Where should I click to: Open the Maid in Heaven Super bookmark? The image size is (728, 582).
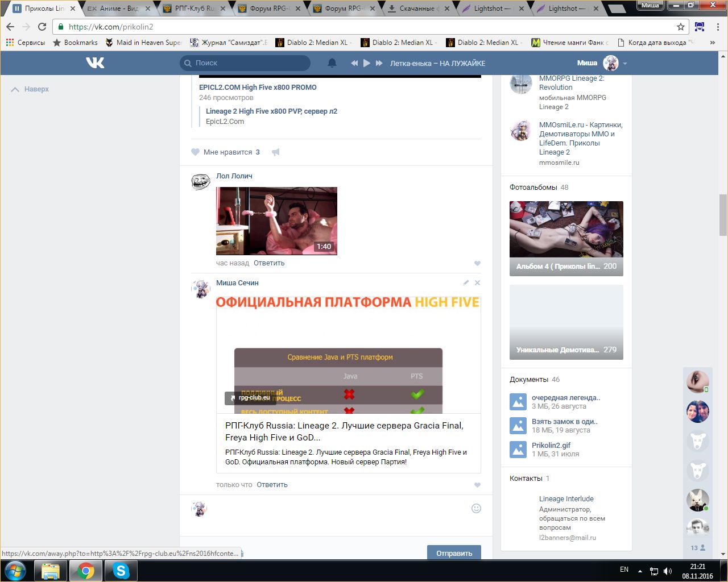143,43
